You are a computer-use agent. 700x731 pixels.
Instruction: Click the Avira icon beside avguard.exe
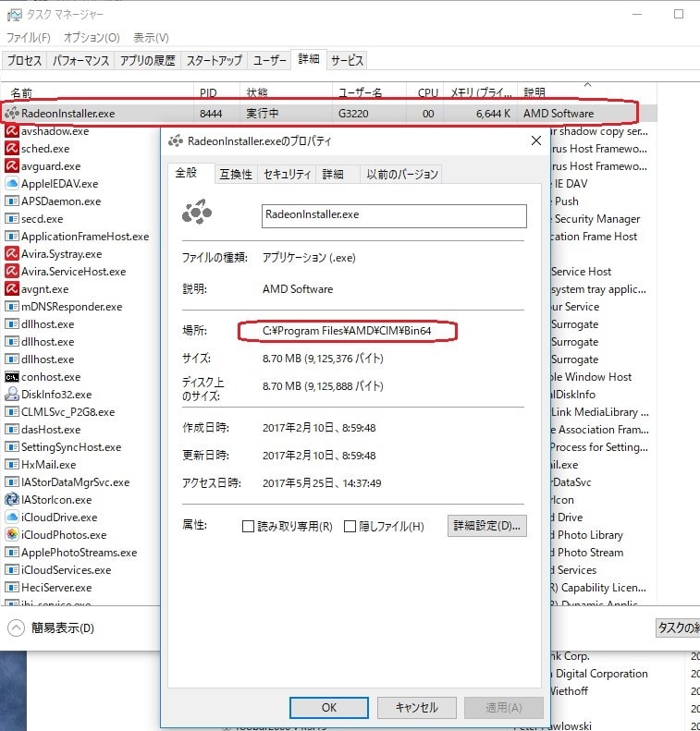tap(12, 166)
